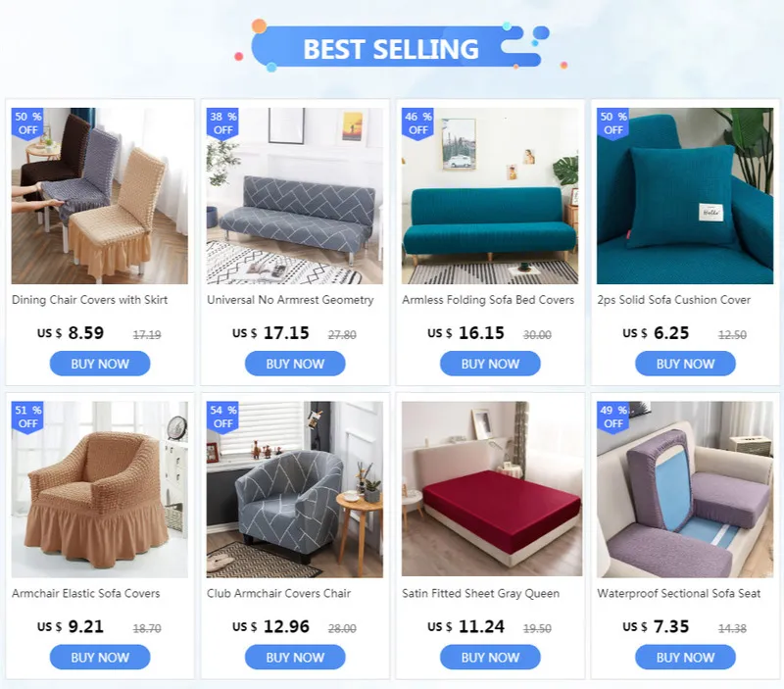Image resolution: width=784 pixels, height=689 pixels.
Task: Open the Dining Chair Covers with Skirt image
Action: point(100,196)
